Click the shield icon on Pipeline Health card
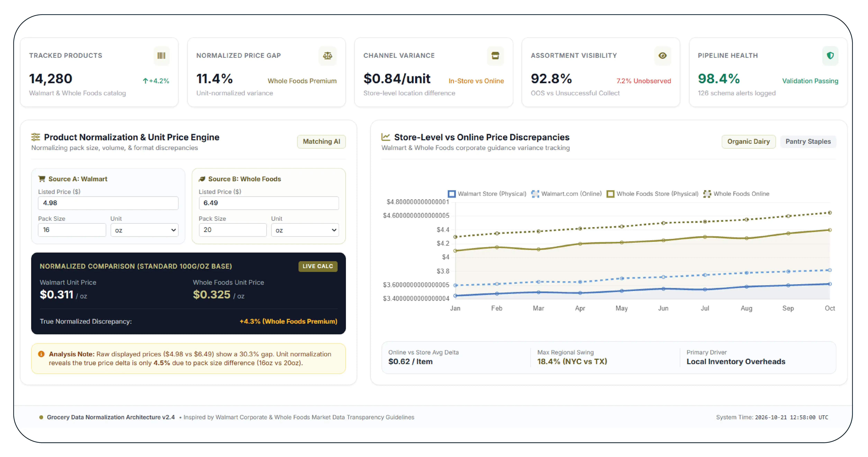 pyautogui.click(x=830, y=56)
